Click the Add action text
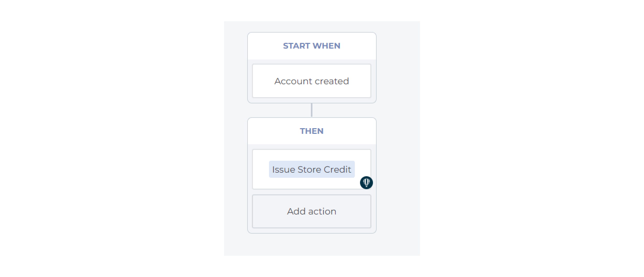Viewport: 644px width, 277px height. [312, 211]
